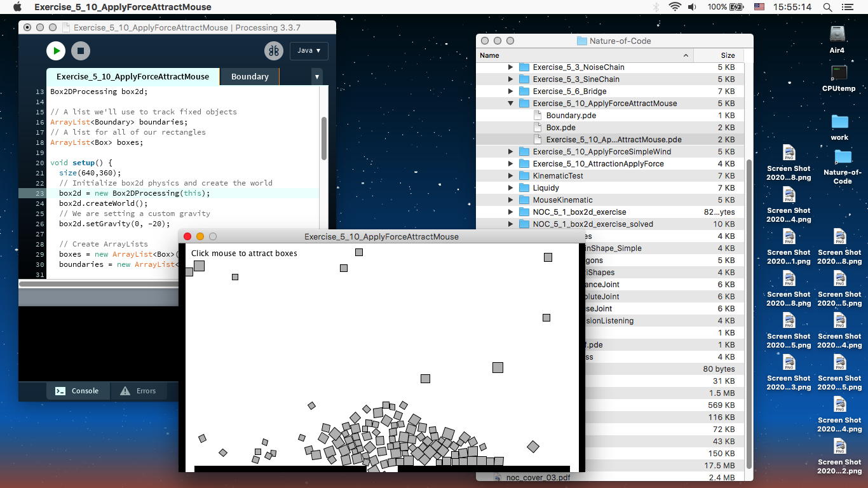Click line 23 in the code editor
The image size is (868, 488).
168,193
